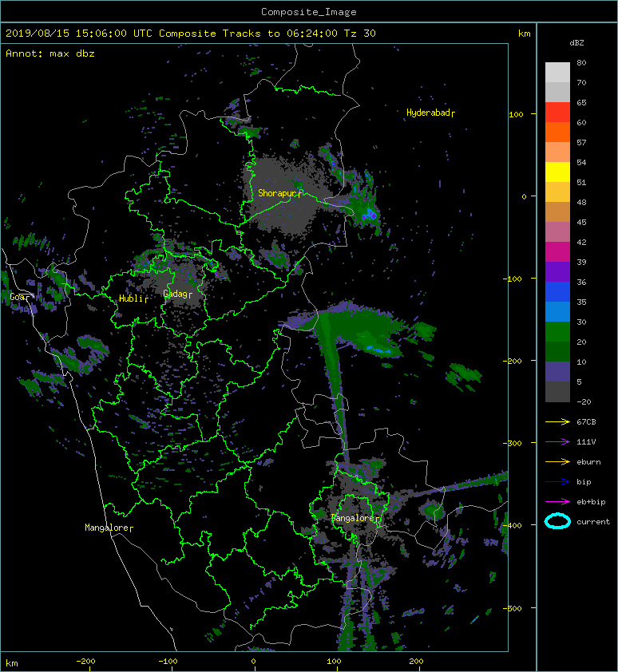
Task: Click the 'km' unit label at top right
Action: click(x=524, y=34)
